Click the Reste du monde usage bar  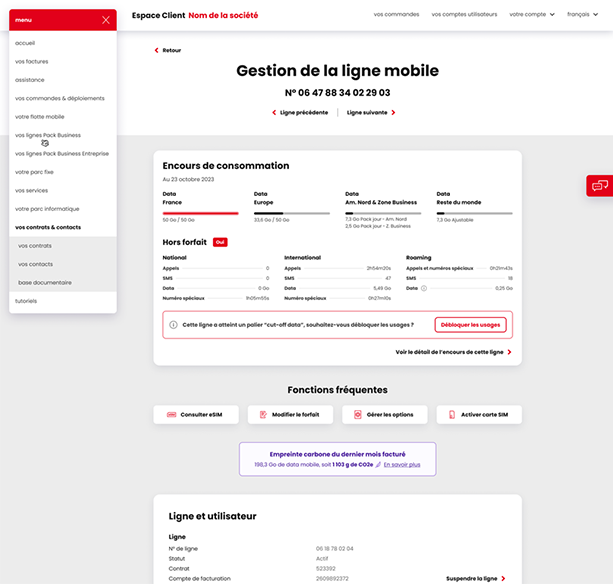pos(474,213)
